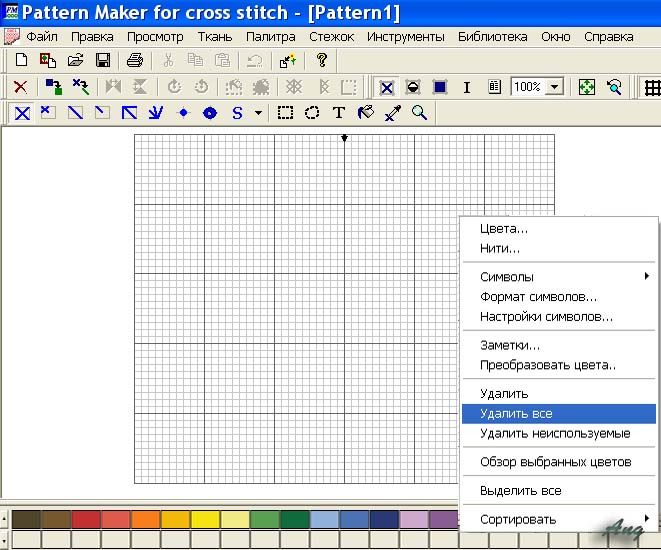Screen dimensions: 661x550
Task: Click the undo arrow icon
Action: pyautogui.click(x=254, y=61)
